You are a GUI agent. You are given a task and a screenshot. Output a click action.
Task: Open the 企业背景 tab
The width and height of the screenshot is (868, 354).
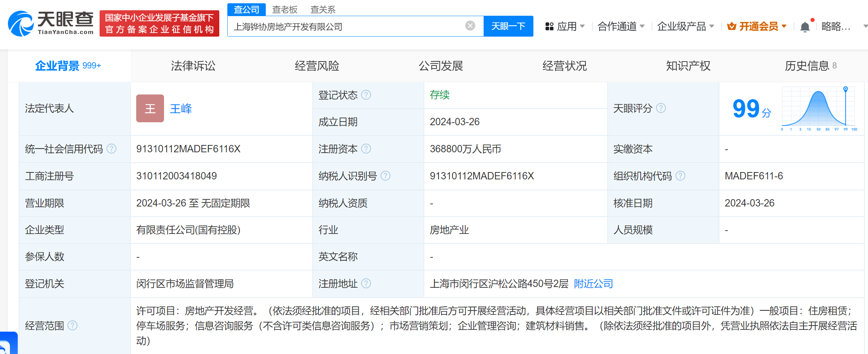(68, 66)
